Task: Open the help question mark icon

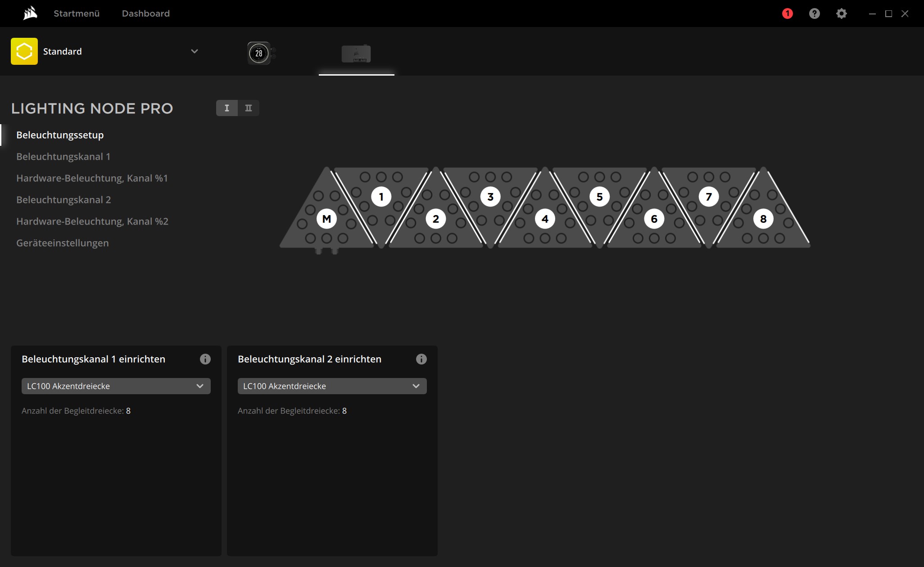Action: [814, 13]
